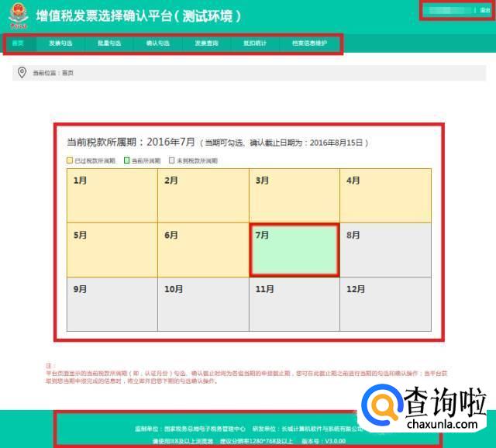Click the 退出 logout link
This screenshot has height=448, width=496.
tap(485, 10)
